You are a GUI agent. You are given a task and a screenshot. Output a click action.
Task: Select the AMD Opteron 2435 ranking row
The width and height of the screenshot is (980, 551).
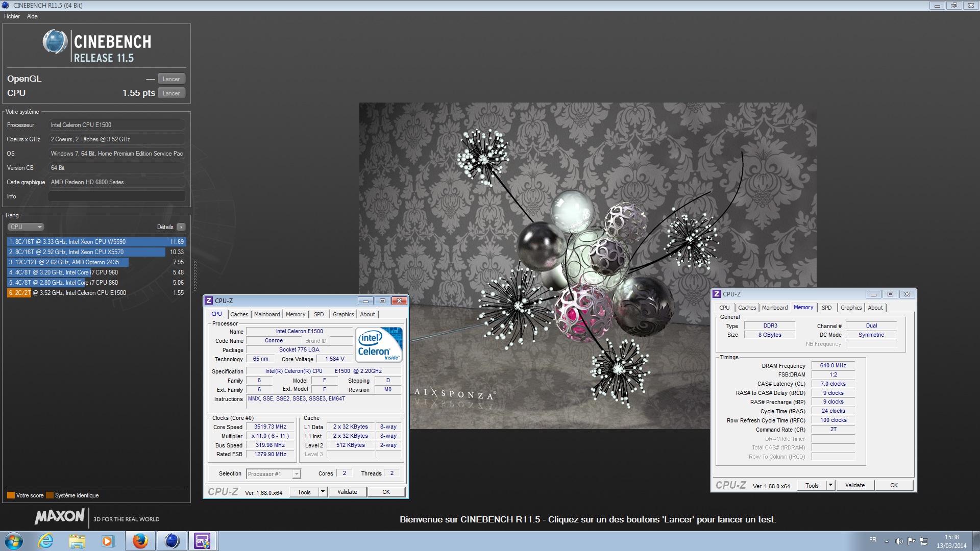[96, 262]
